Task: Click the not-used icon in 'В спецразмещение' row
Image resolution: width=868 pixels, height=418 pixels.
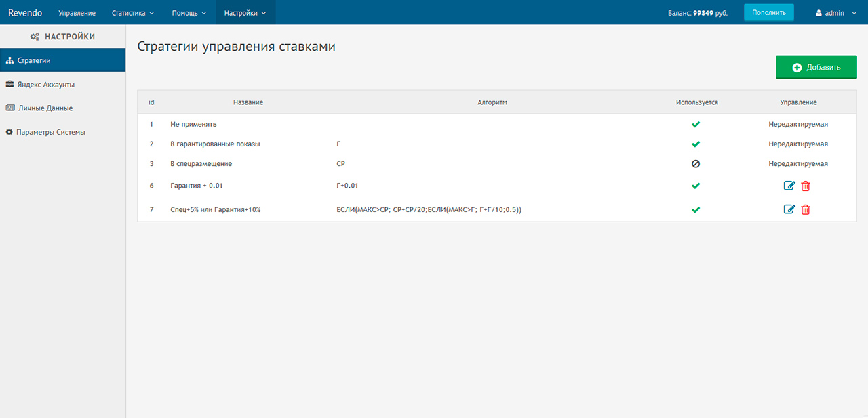Action: pos(696,164)
